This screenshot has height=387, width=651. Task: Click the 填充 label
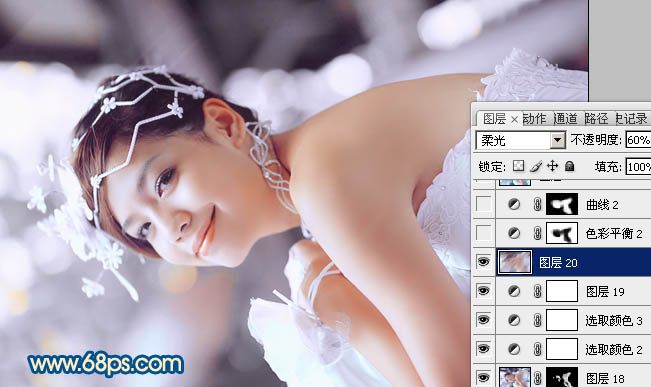click(608, 167)
